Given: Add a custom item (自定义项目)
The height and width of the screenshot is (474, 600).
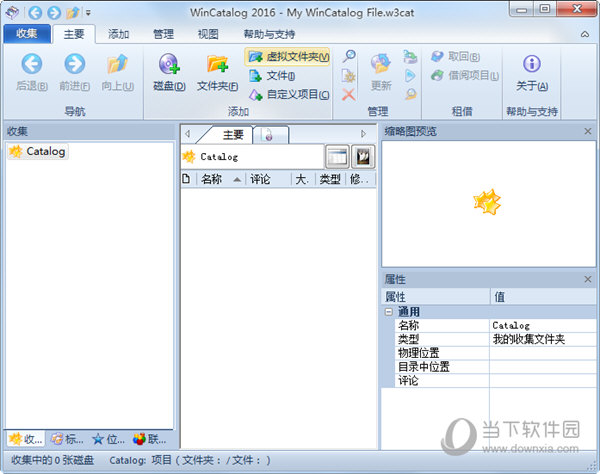Looking at the screenshot, I should (289, 94).
